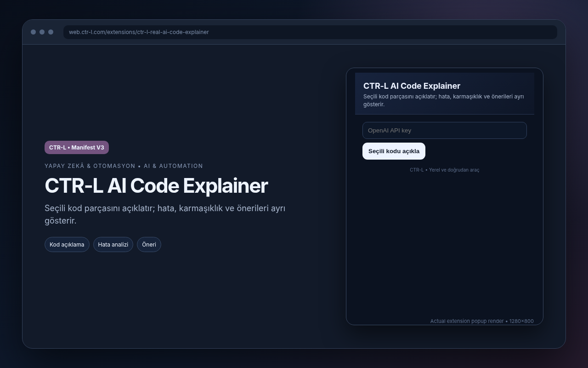Select the "Kod açıklama" tag chip
The height and width of the screenshot is (368, 588).
(67, 244)
